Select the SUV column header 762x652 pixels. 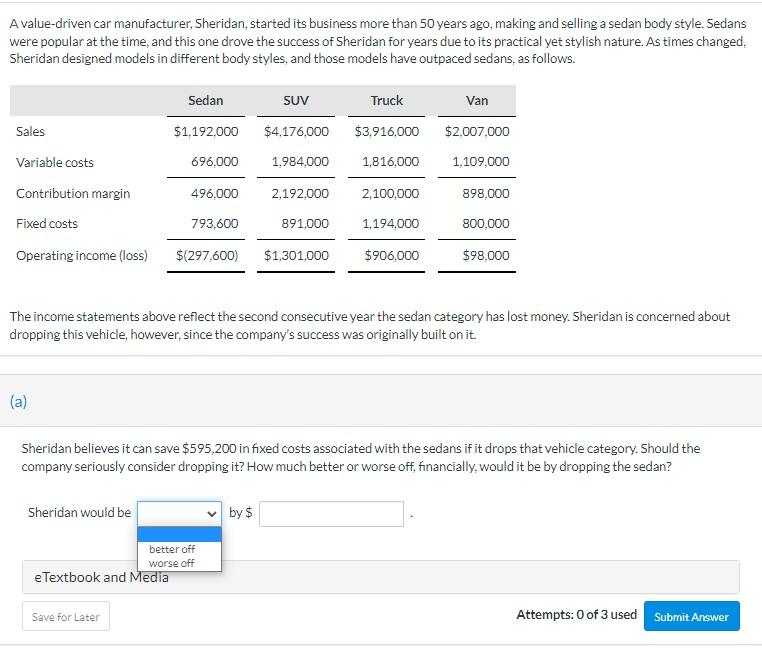point(296,101)
